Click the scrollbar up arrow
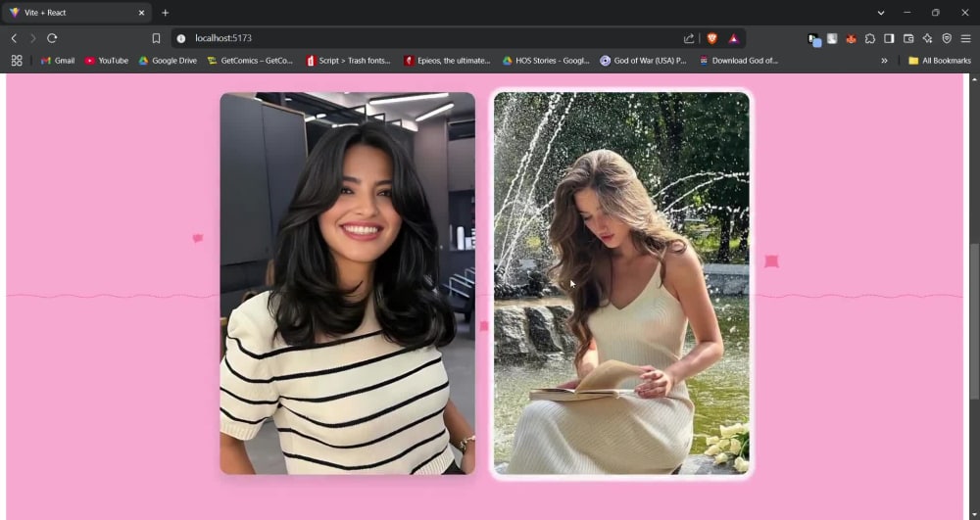Screen dimensions: 980x520 tap(974, 79)
